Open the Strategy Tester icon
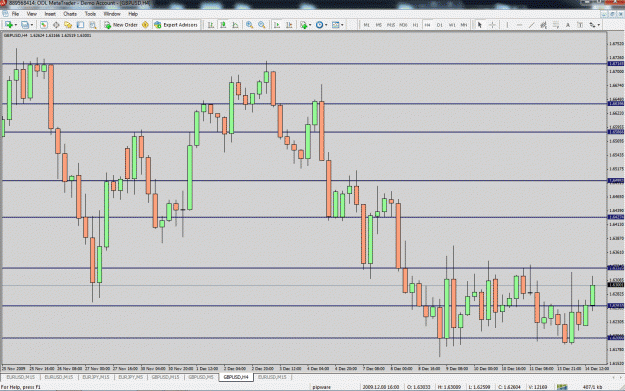The height and width of the screenshot is (391, 625). pyautogui.click(x=93, y=25)
